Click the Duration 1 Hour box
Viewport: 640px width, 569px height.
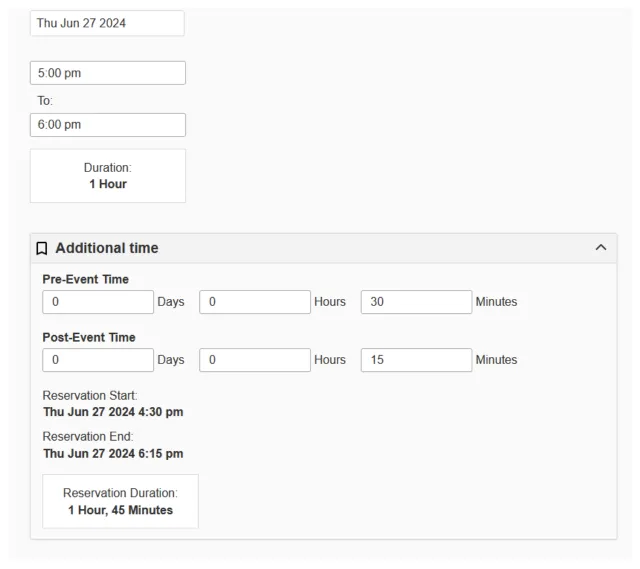pos(108,176)
